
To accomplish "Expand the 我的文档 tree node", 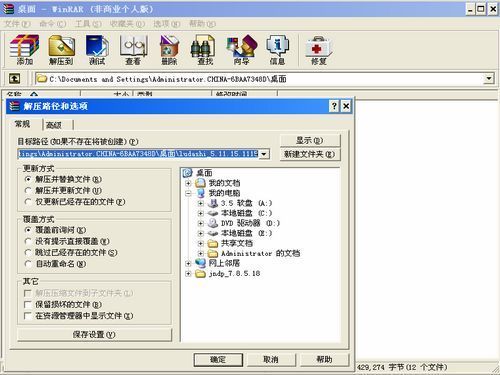I will [x=188, y=183].
